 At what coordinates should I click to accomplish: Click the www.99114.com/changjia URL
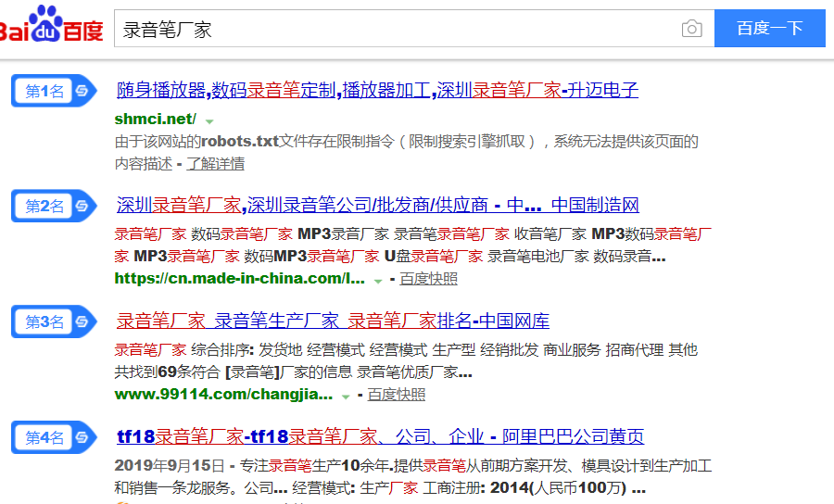(223, 395)
